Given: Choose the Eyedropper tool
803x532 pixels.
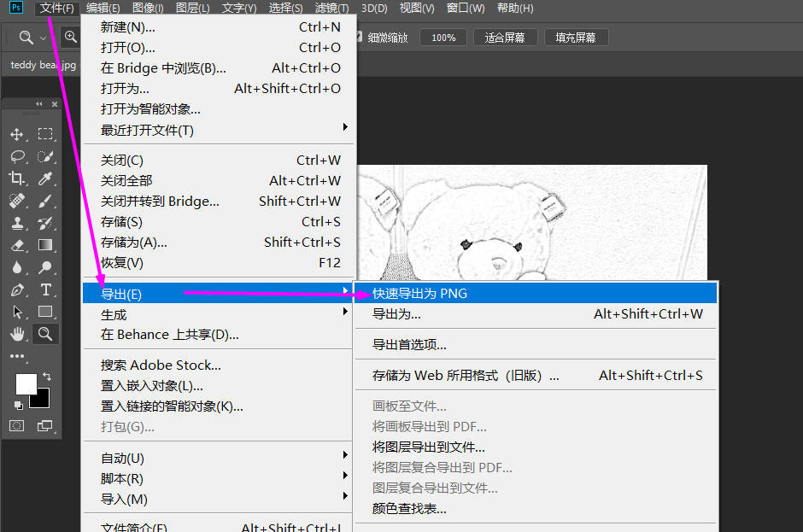Looking at the screenshot, I should 45,178.
